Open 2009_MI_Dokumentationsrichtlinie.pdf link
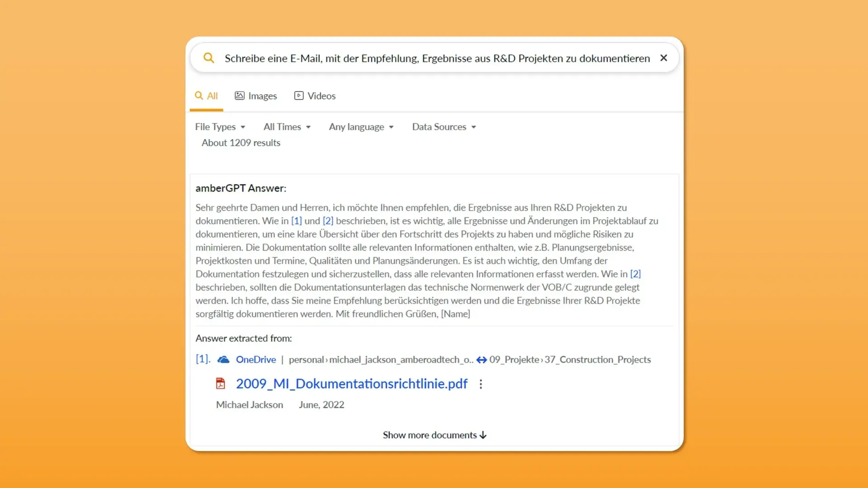868x488 pixels. 351,384
